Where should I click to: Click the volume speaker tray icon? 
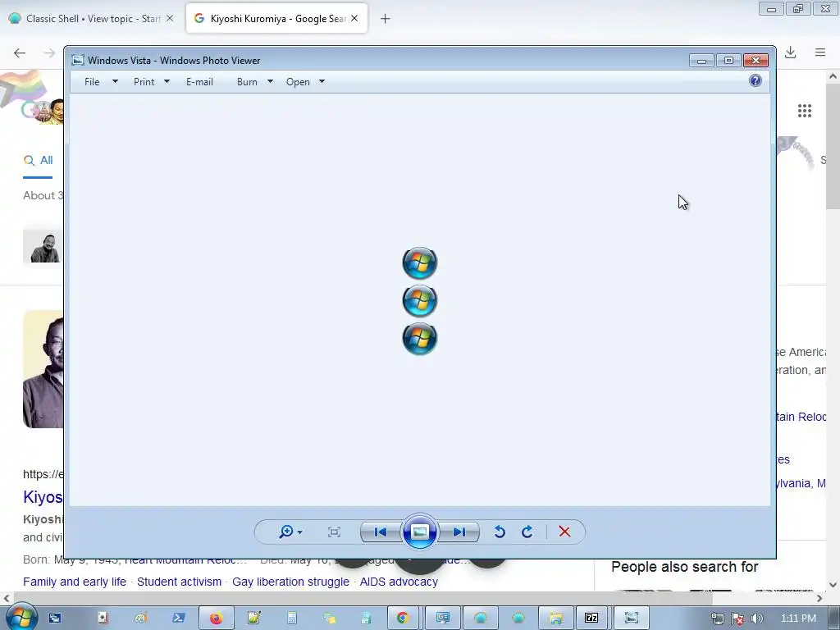[x=757, y=619]
